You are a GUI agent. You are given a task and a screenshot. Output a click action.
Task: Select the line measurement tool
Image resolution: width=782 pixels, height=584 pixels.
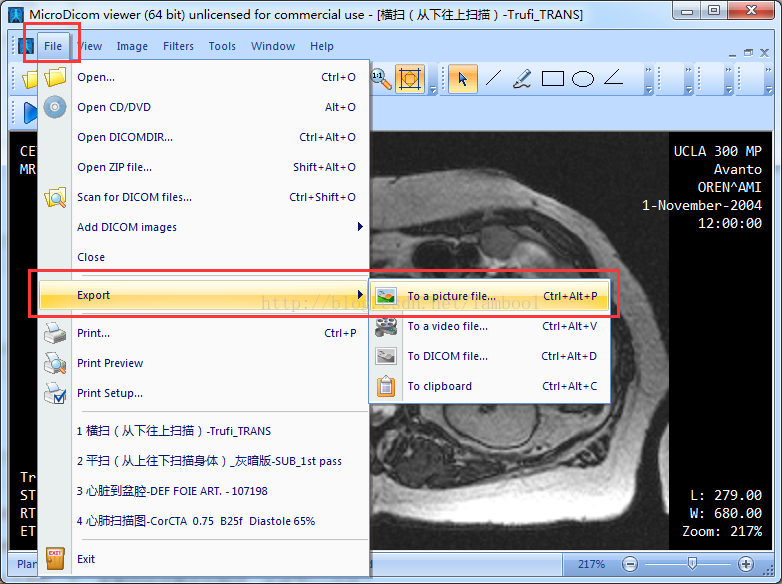click(493, 78)
